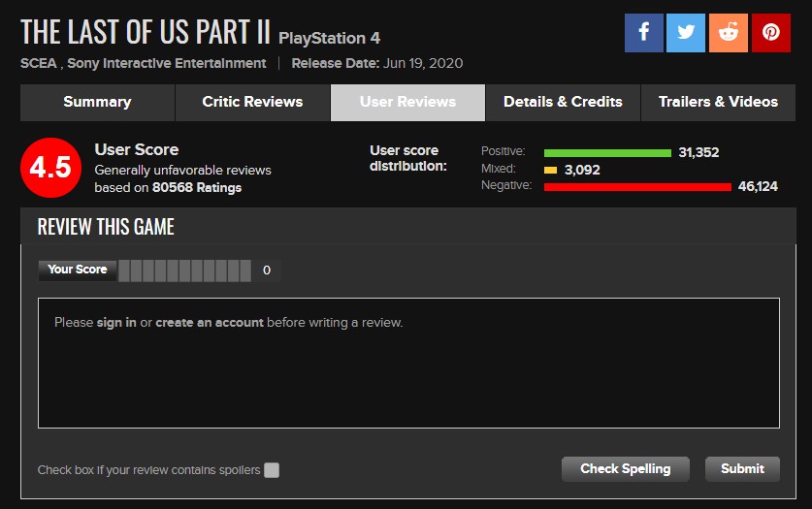Click inside the review text area
Viewport: 812px width, 509px height.
408,364
